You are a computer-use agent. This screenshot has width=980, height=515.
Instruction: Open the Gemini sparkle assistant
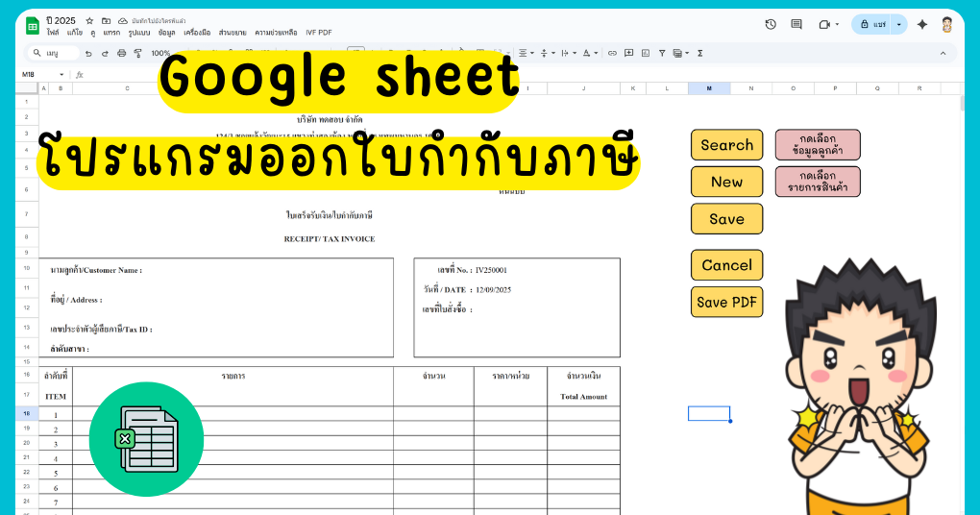[x=922, y=24]
